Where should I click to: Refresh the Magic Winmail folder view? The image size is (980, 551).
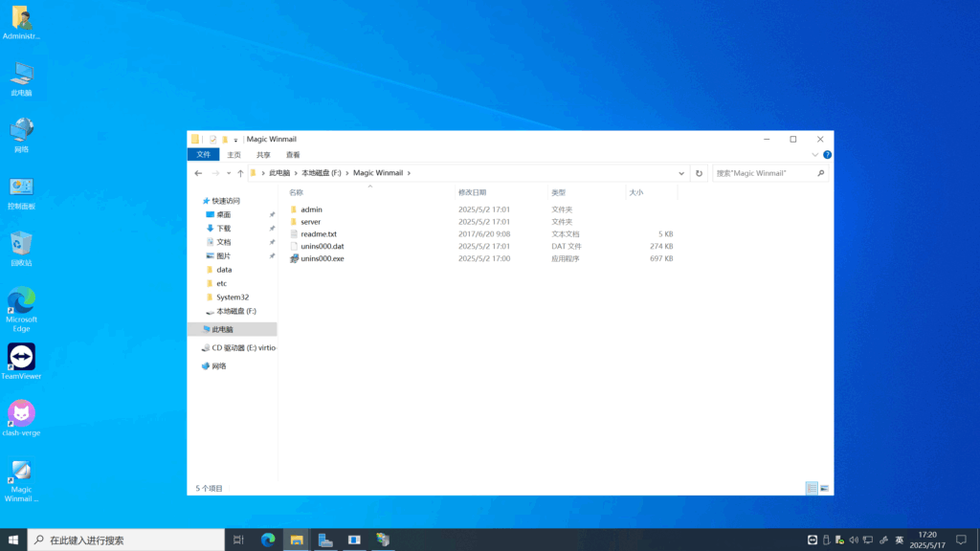699,173
